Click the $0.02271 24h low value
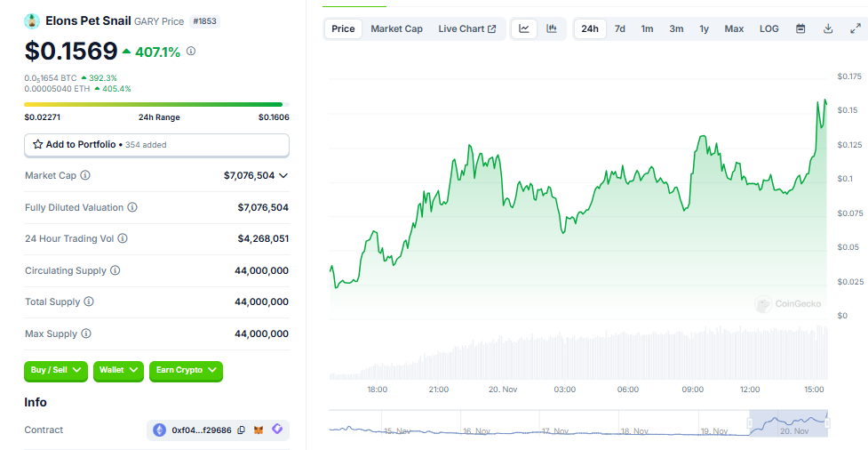This screenshot has width=868, height=450. click(43, 117)
